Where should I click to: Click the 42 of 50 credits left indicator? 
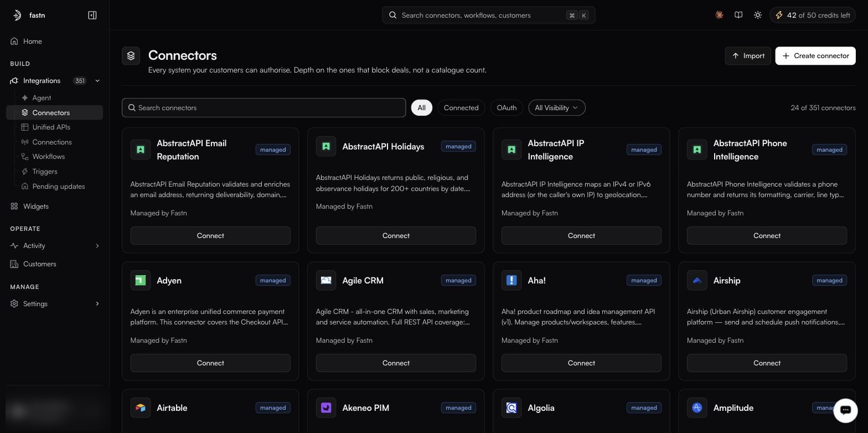tap(813, 16)
